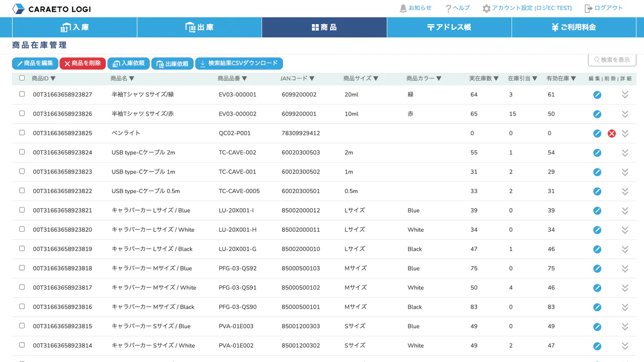Click the red 商品を削除 button
This screenshot has height=362, width=644.
[83, 63]
